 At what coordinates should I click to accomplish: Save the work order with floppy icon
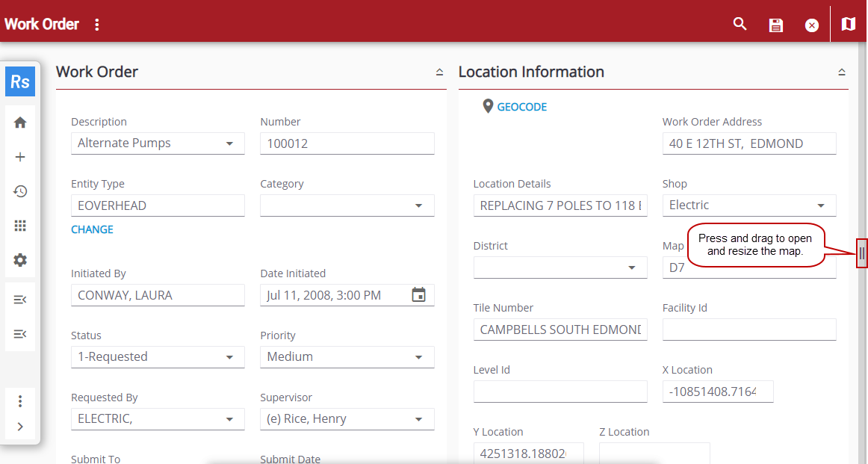pyautogui.click(x=776, y=25)
